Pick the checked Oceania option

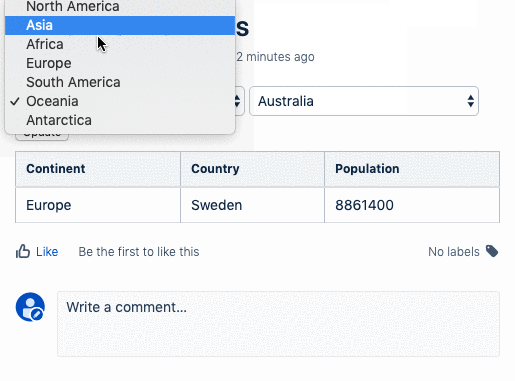tap(120, 101)
